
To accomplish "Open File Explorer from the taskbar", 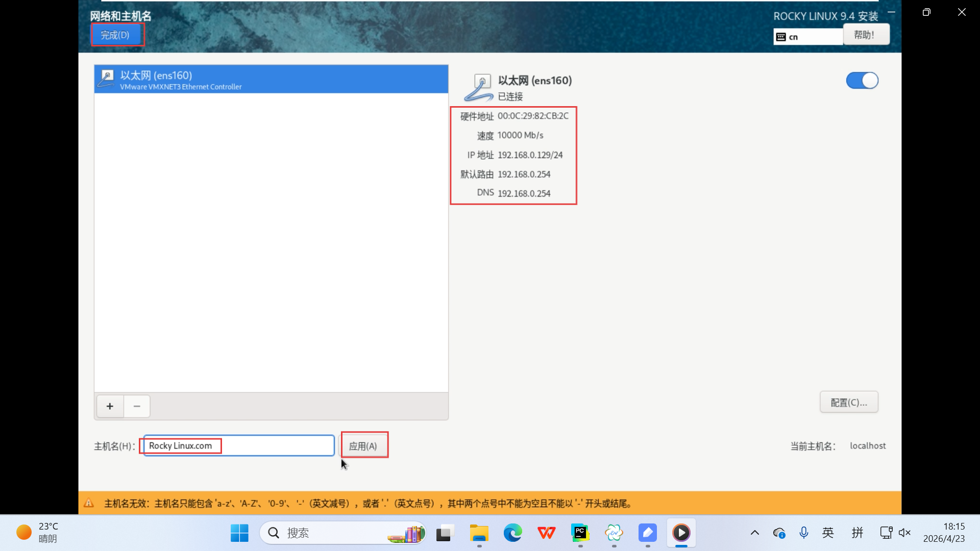I will 479,533.
